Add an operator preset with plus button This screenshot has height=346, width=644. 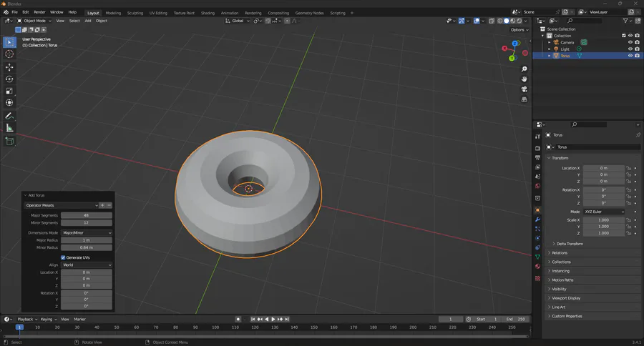[102, 205]
